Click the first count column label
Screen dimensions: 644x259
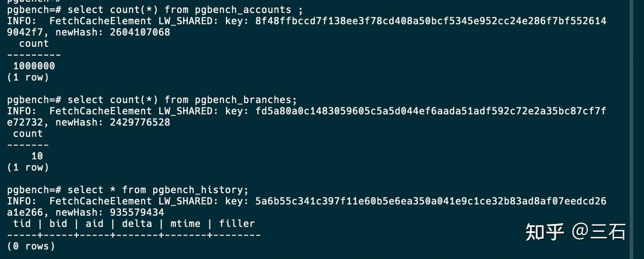34,43
